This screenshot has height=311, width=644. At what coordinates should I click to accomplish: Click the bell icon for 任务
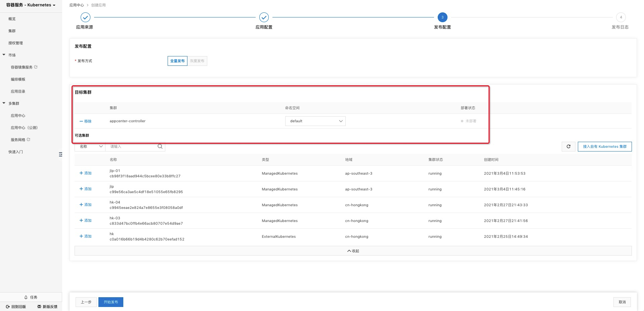click(x=26, y=297)
